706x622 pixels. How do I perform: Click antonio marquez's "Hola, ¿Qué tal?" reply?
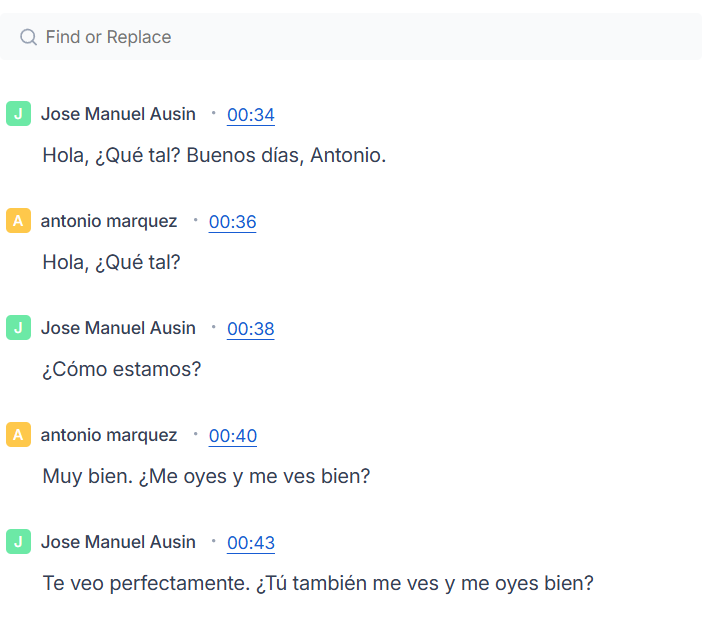111,263
